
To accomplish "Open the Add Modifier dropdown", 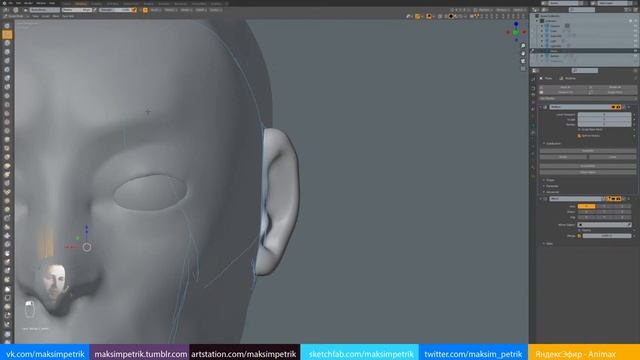I will point(588,98).
